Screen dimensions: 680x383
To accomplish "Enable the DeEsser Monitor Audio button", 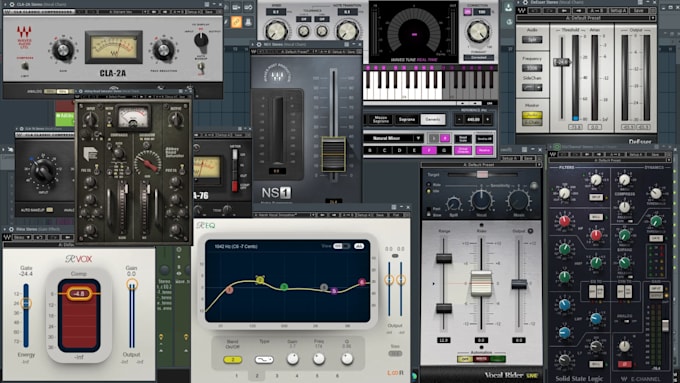I will point(532,115).
